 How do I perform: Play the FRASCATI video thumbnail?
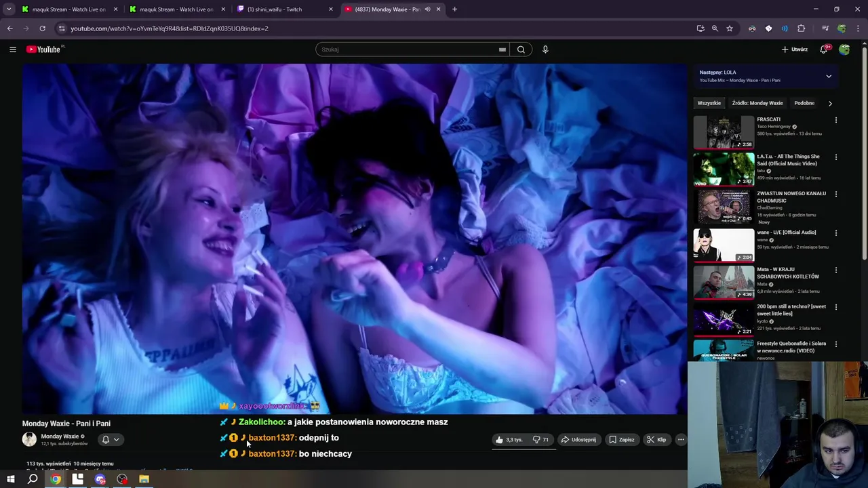click(724, 132)
